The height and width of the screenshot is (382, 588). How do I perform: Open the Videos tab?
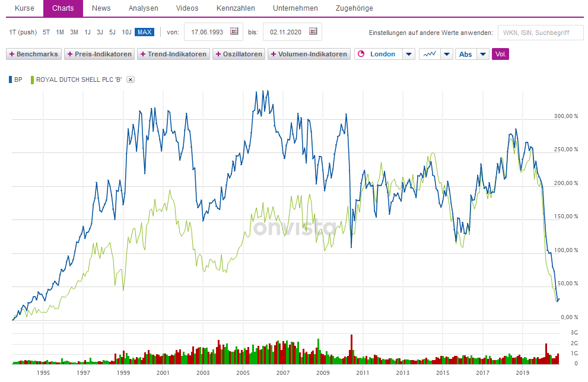coord(187,8)
